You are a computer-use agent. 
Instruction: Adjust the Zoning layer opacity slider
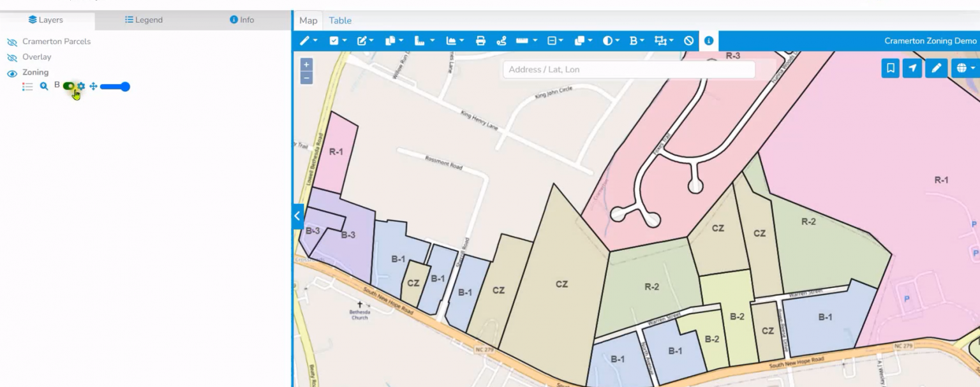pyautogui.click(x=115, y=87)
